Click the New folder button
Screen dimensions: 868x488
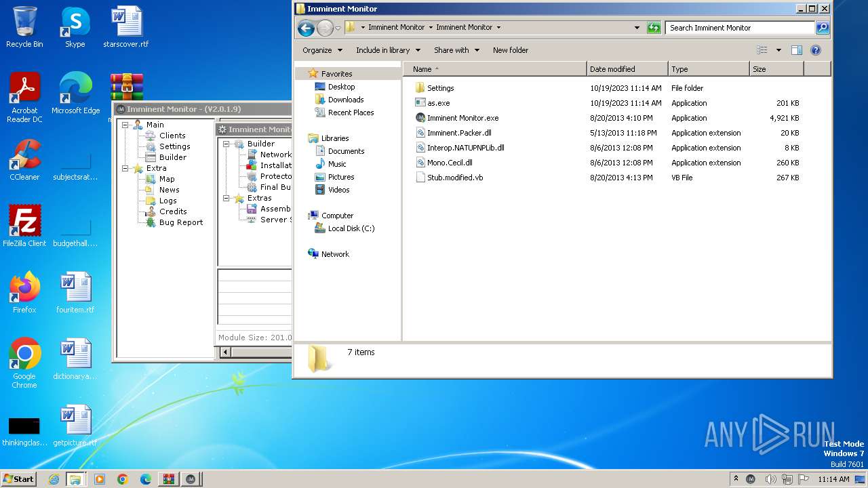[x=511, y=50]
